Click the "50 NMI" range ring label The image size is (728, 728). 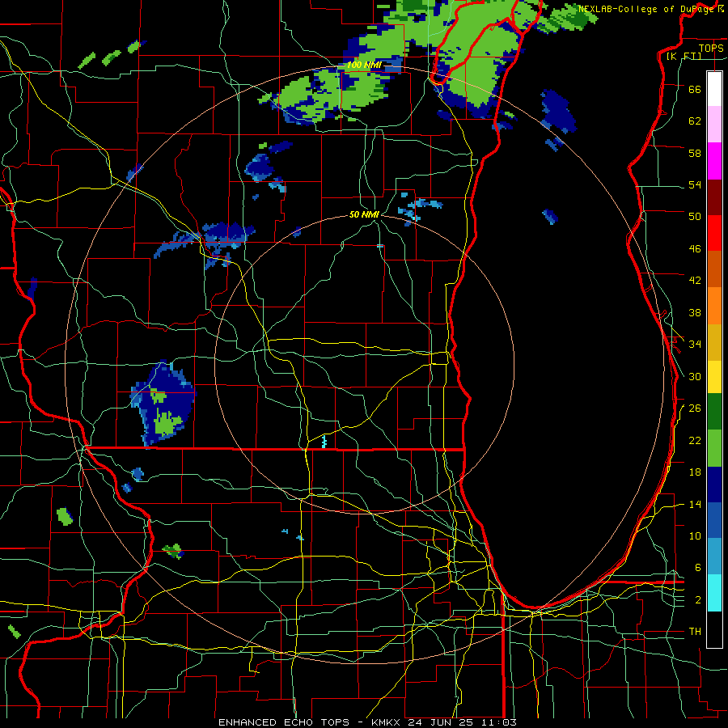tap(364, 214)
